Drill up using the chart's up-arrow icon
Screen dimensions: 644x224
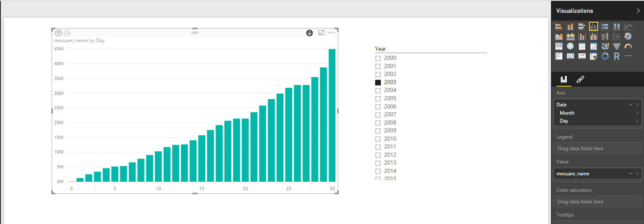[58, 33]
